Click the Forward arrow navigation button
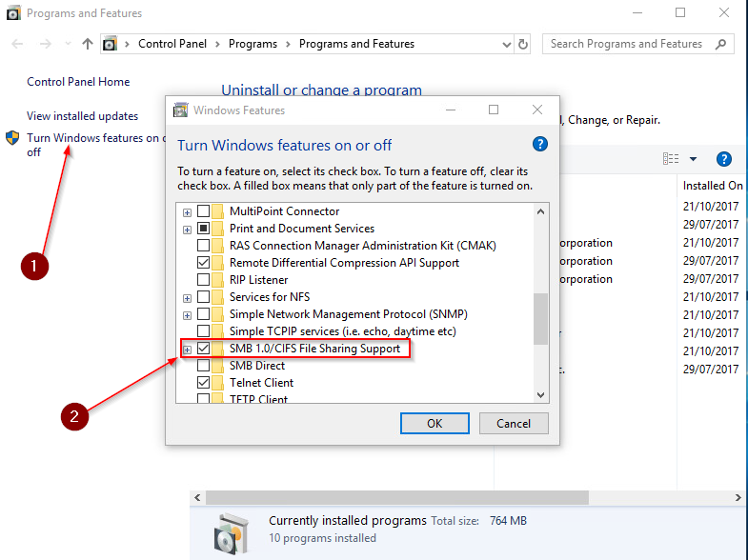 click(46, 44)
